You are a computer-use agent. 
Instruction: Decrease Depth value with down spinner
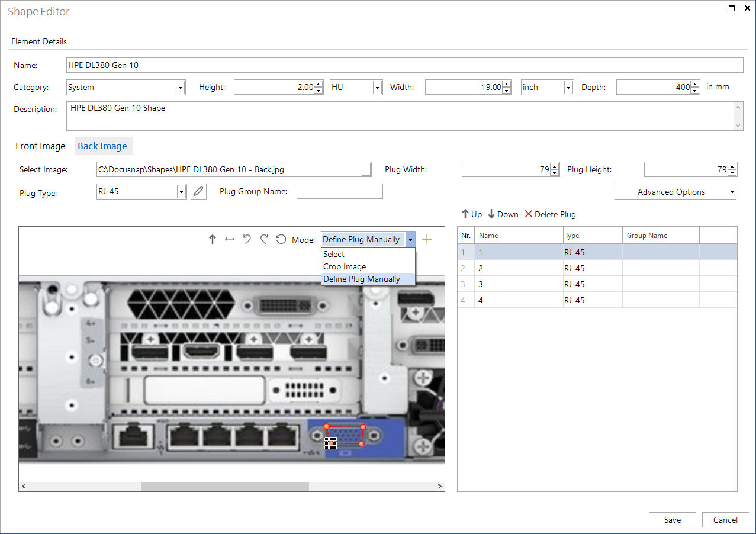(x=695, y=91)
